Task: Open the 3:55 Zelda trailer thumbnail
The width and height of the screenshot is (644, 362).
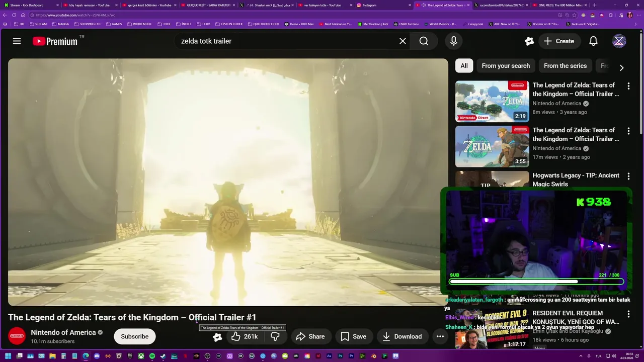Action: (x=492, y=146)
